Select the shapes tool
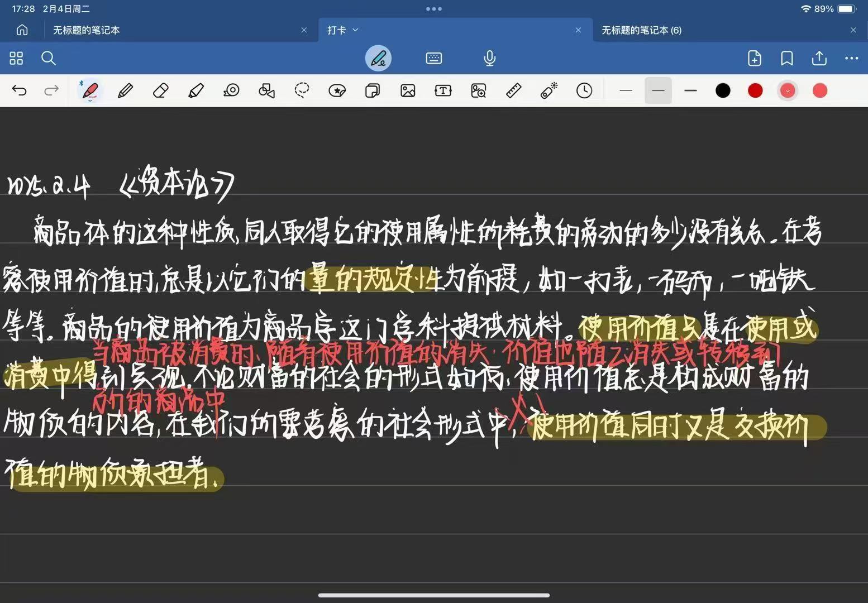868x603 pixels. point(266,90)
